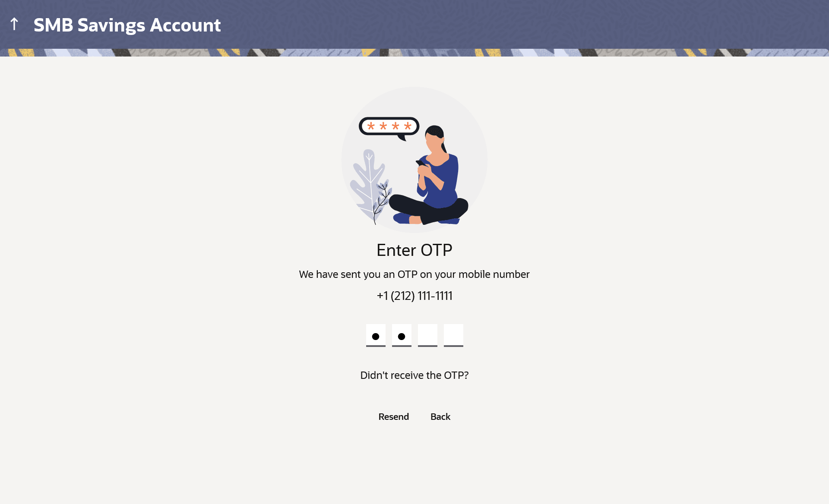Click the leaf plant graphic

coord(367,183)
